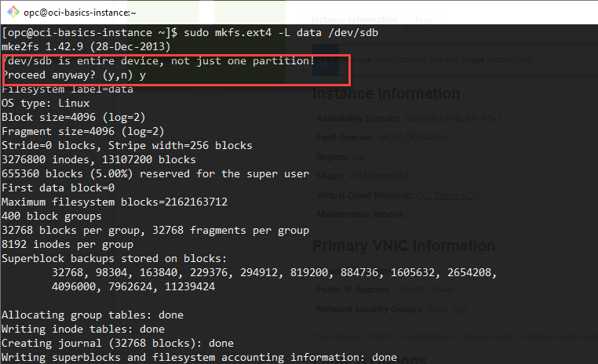The height and width of the screenshot is (364, 598).
Task: Click the 'Block size=4096' line
Action: (74, 118)
